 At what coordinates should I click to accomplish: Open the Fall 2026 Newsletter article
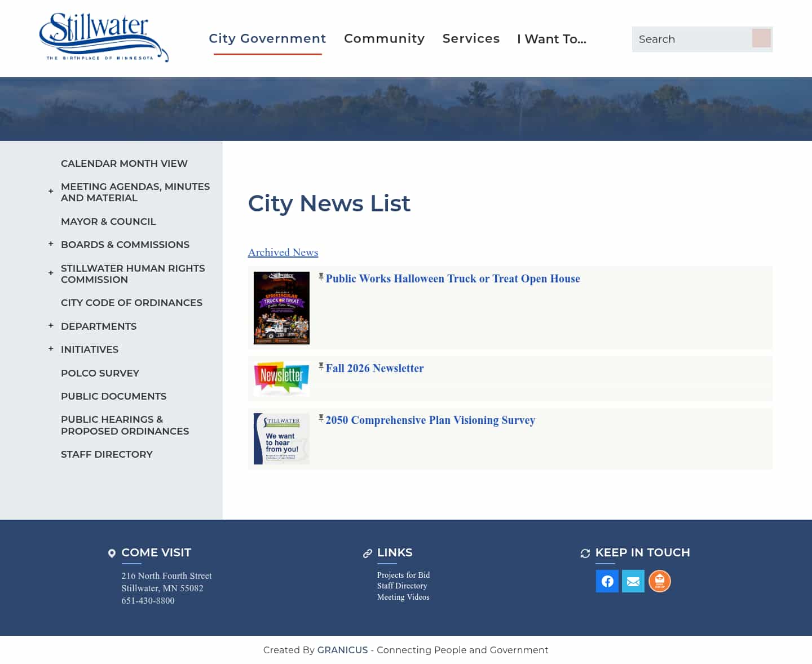coord(374,368)
